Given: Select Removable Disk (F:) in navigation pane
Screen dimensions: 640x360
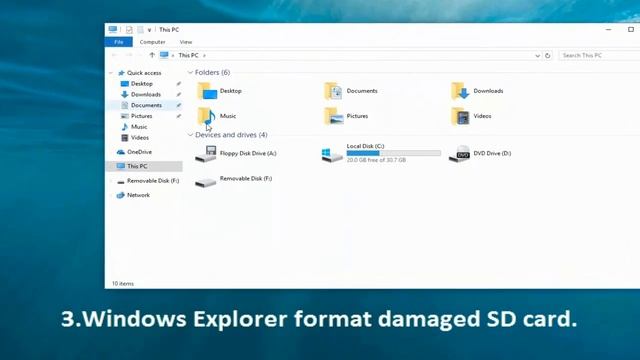Looking at the screenshot, I should point(153,180).
